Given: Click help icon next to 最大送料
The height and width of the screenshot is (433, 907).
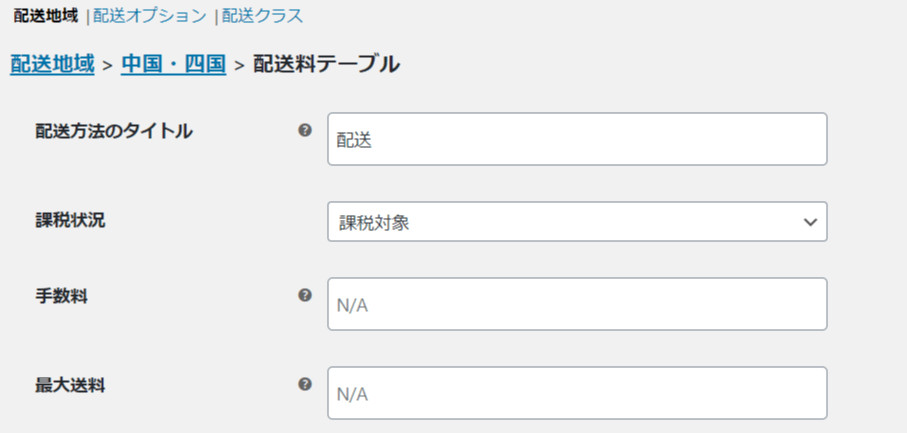Looking at the screenshot, I should (x=305, y=384).
